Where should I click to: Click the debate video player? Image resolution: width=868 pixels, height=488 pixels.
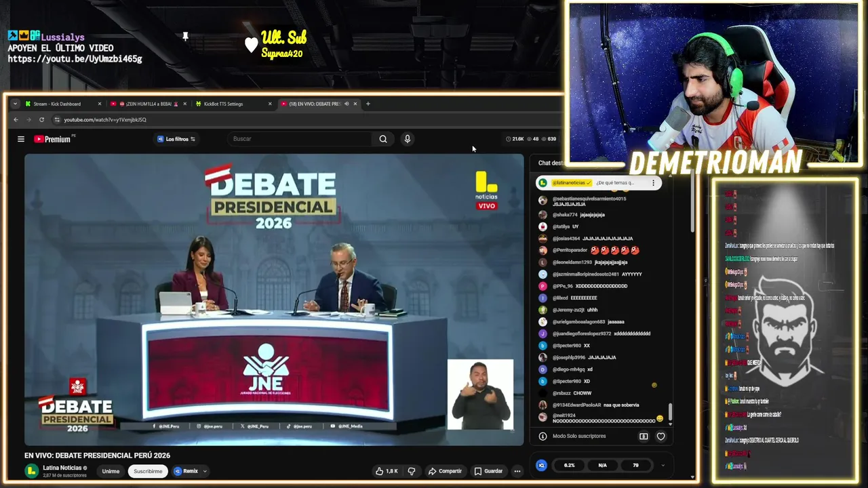[x=274, y=300]
